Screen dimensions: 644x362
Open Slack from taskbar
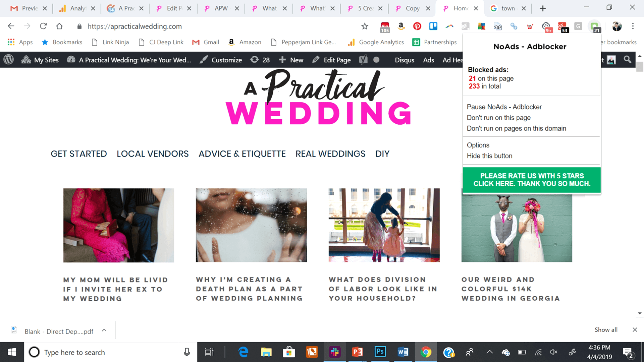(334, 352)
